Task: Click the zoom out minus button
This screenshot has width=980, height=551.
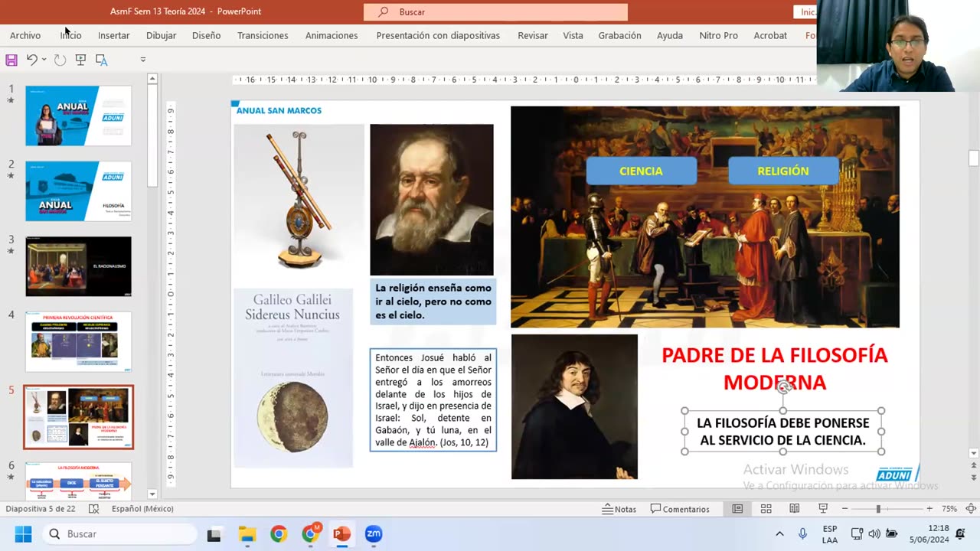Action: [844, 509]
